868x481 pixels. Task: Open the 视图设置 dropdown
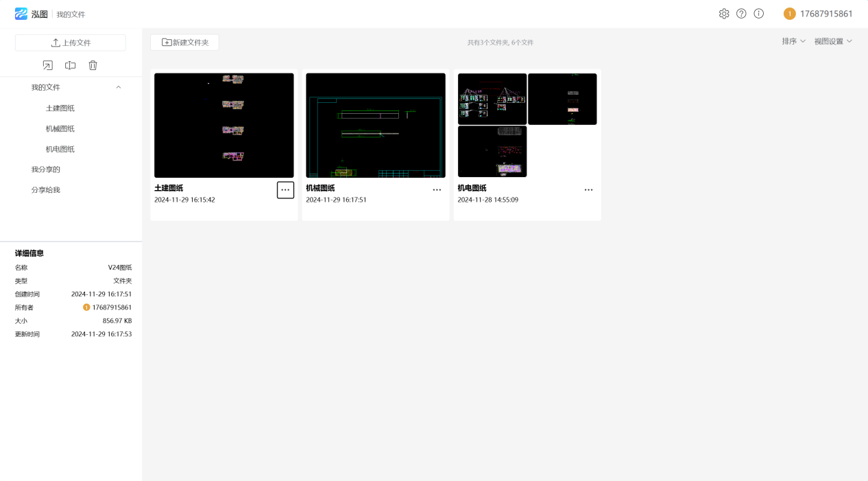pyautogui.click(x=833, y=41)
